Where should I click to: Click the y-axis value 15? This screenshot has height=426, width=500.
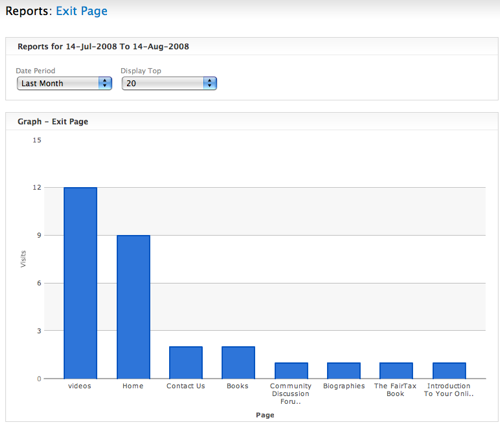[37, 140]
